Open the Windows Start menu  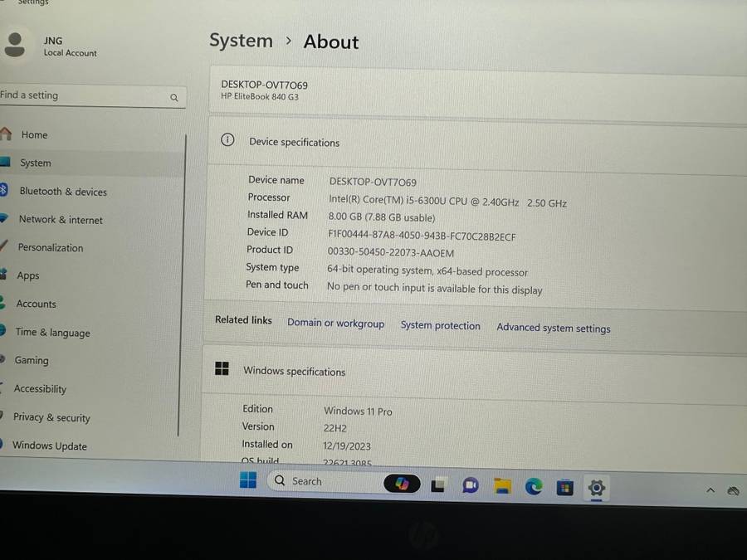coord(248,480)
